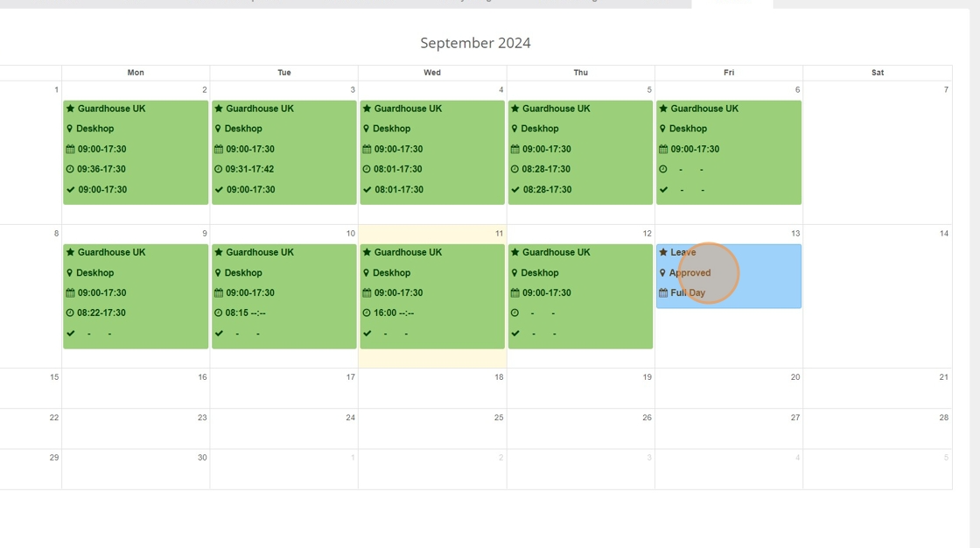Select the 08:15 clock-in on Tuesday 10
The height and width of the screenshot is (548, 980).
pyautogui.click(x=245, y=313)
